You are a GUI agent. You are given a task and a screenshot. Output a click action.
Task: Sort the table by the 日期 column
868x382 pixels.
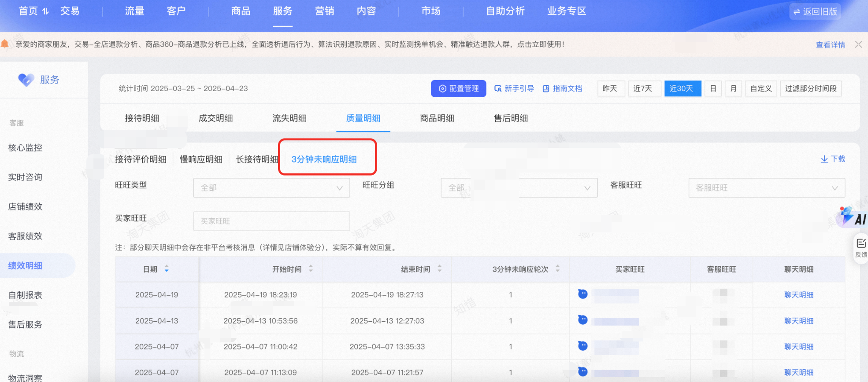(x=167, y=268)
